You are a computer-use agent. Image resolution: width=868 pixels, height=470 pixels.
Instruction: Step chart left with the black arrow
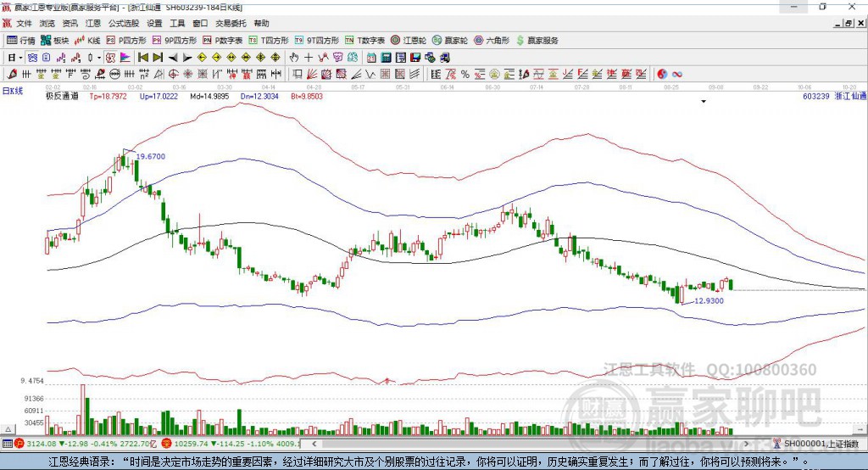(x=173, y=58)
